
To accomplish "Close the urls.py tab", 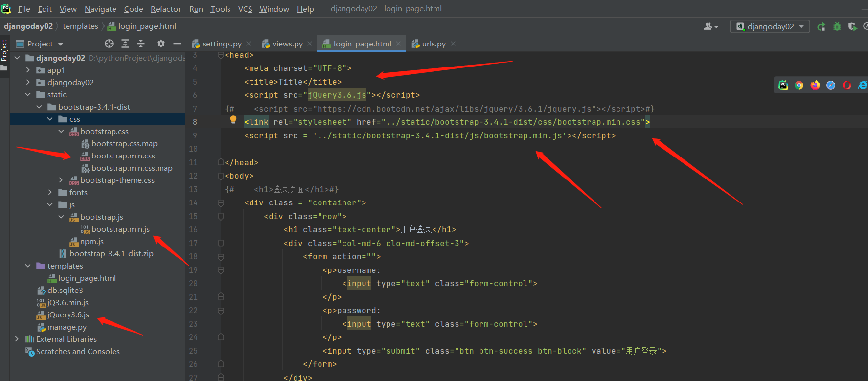I will pyautogui.click(x=453, y=44).
